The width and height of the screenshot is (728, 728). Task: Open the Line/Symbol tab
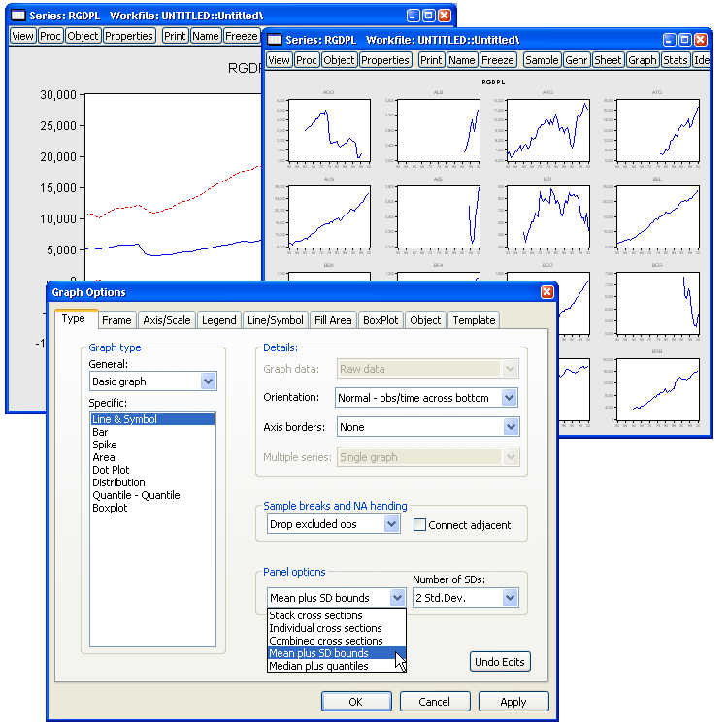tap(275, 320)
